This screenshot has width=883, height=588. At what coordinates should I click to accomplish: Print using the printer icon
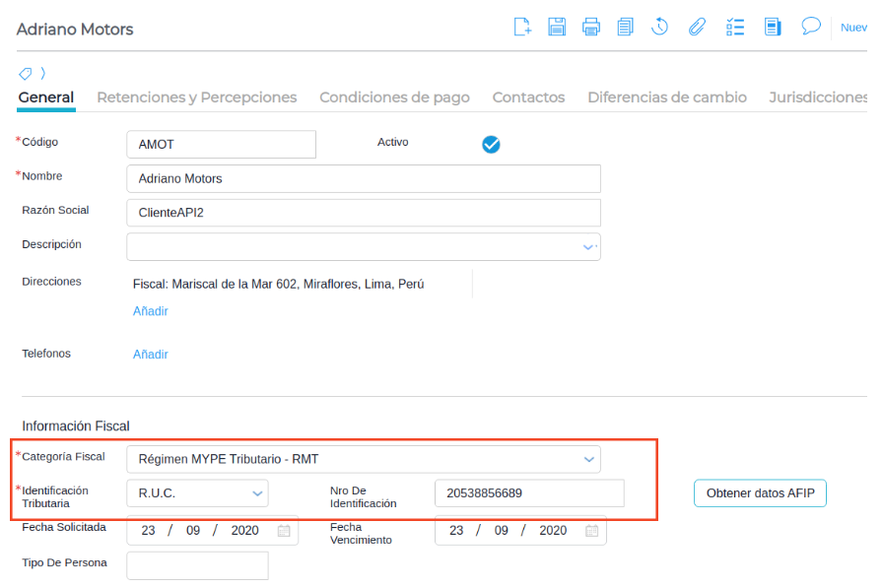590,27
